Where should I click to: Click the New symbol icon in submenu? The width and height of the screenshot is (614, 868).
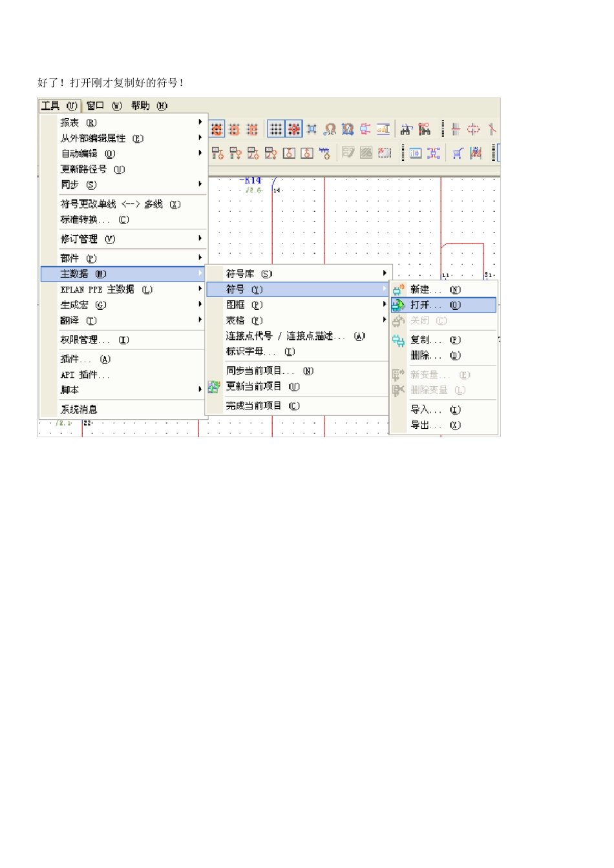coord(399,290)
